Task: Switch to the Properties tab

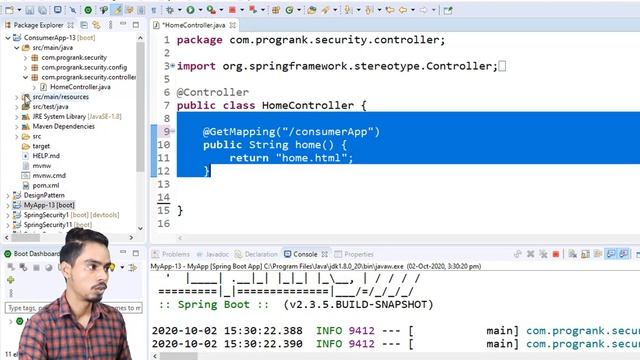Action: [354, 254]
